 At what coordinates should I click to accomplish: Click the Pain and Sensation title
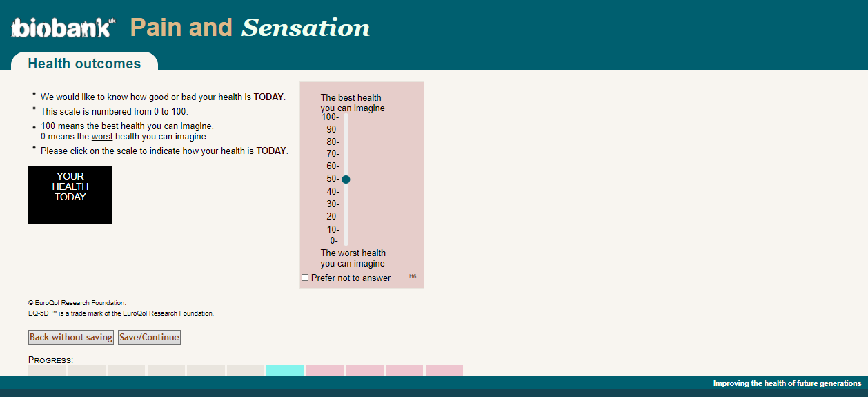pyautogui.click(x=250, y=28)
